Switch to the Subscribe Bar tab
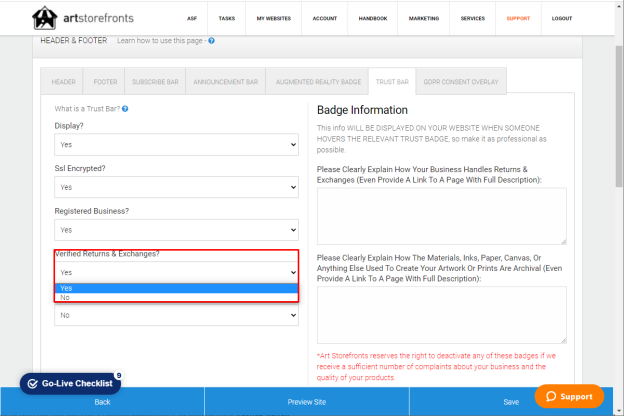The image size is (624, 416). coord(155,82)
